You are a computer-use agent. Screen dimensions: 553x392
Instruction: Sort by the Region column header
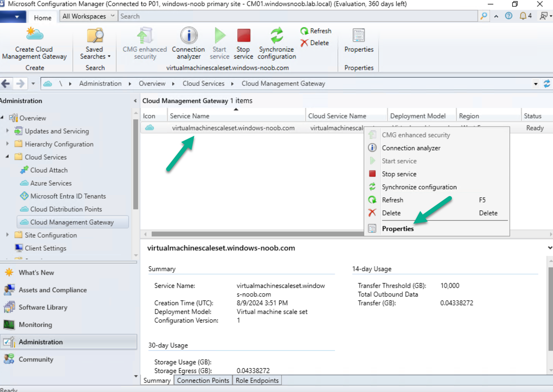pyautogui.click(x=488, y=116)
